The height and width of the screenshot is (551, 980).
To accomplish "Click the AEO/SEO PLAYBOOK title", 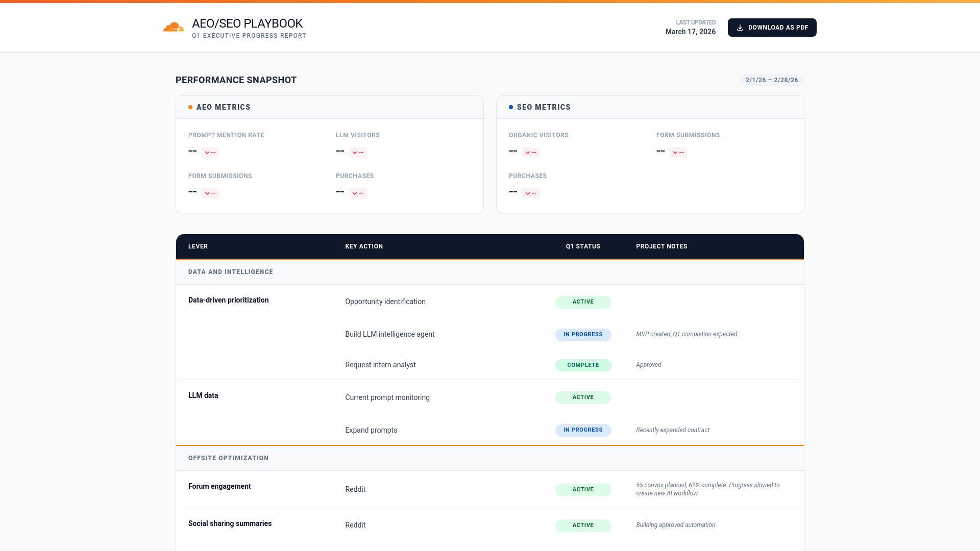I will point(247,23).
